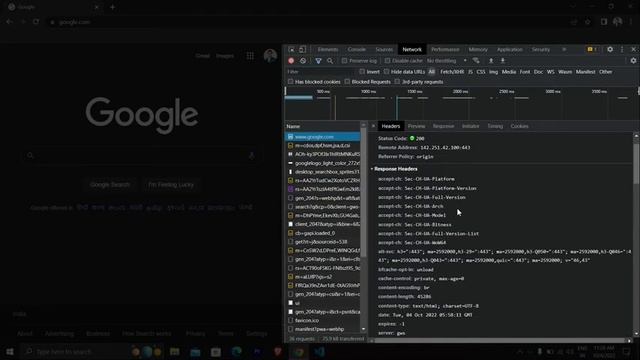
Task: Click I'm Feeling Lucky button
Action: tap(171, 184)
